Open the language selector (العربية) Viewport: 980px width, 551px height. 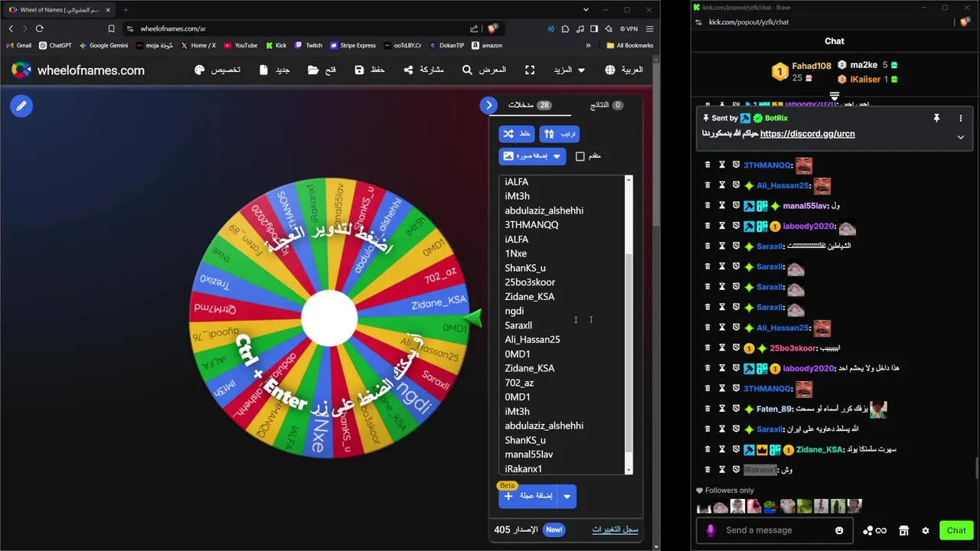pos(624,70)
